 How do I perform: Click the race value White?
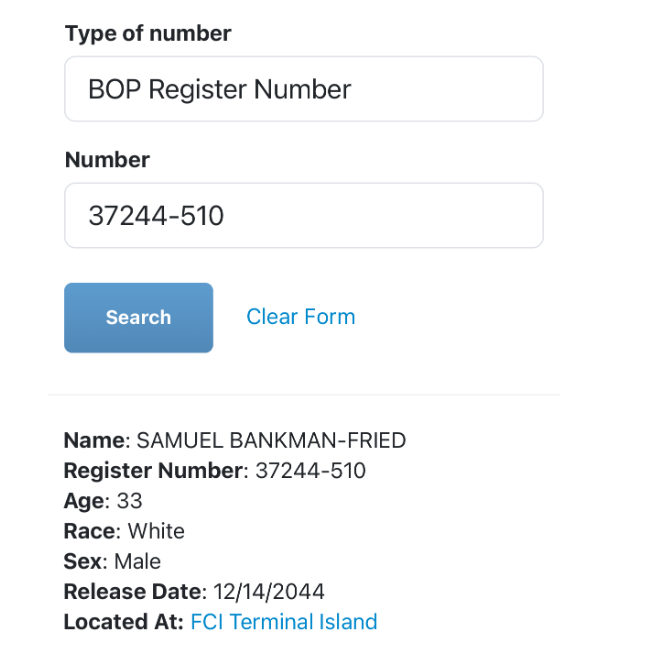click(156, 531)
